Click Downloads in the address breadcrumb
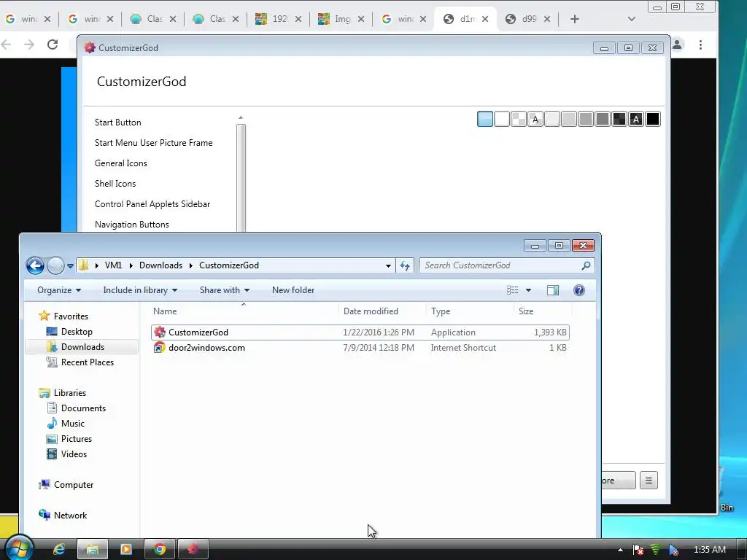 [x=160, y=265]
